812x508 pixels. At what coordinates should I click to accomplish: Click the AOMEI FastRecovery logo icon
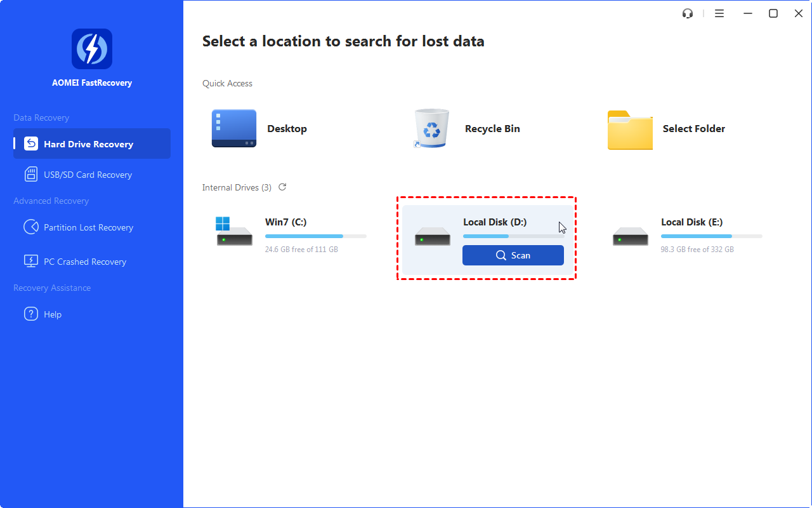pyautogui.click(x=92, y=49)
